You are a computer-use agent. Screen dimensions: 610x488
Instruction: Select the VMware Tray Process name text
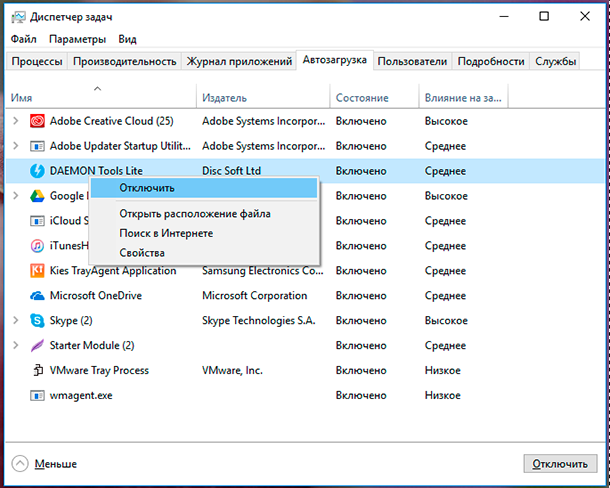click(99, 370)
